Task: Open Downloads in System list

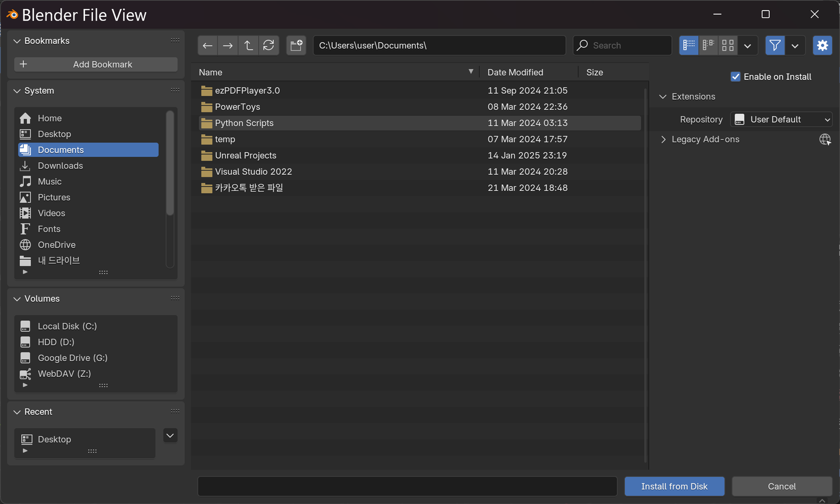Action: pos(88,165)
